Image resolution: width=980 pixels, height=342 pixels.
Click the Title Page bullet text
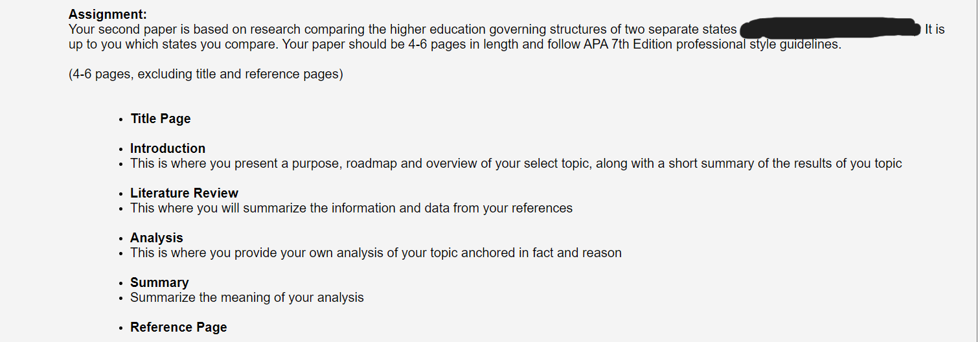click(161, 119)
